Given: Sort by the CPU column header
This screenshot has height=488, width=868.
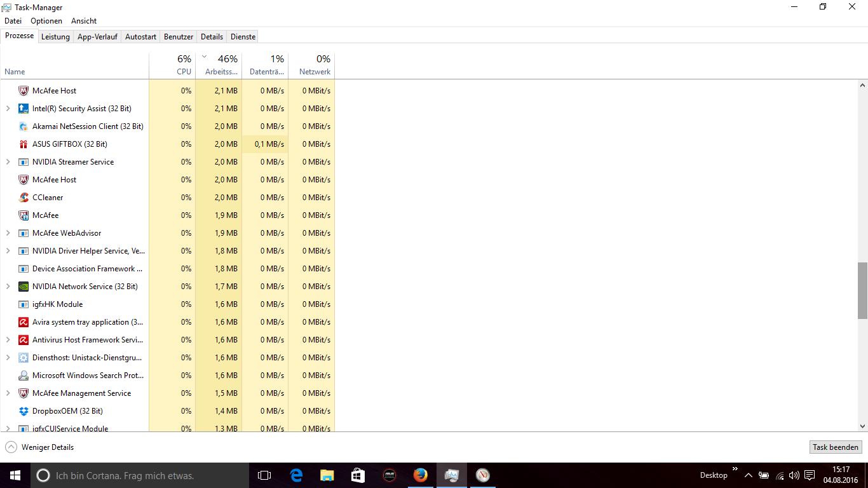Looking at the screenshot, I should click(172, 65).
